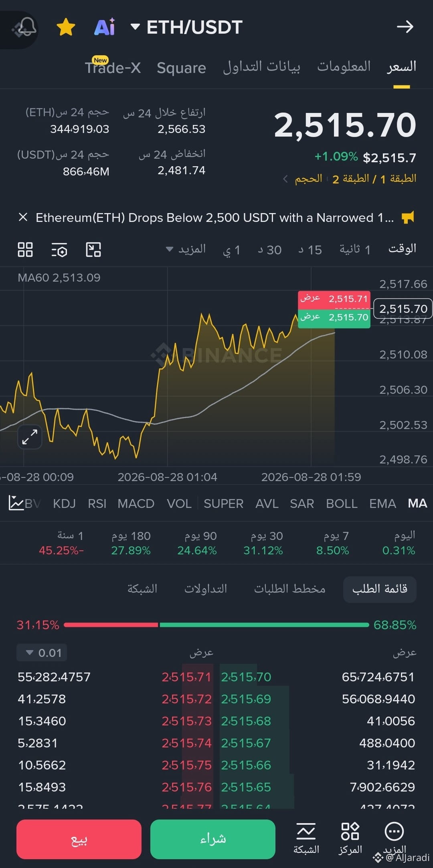Tap the اليوم 0.31% performance value

pos(399,550)
